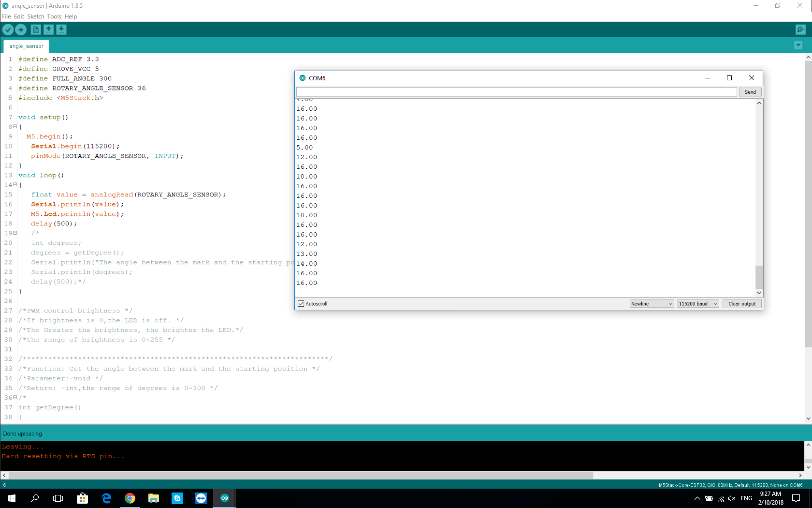Click the Upload arrow icon
The width and height of the screenshot is (812, 508).
(21, 30)
